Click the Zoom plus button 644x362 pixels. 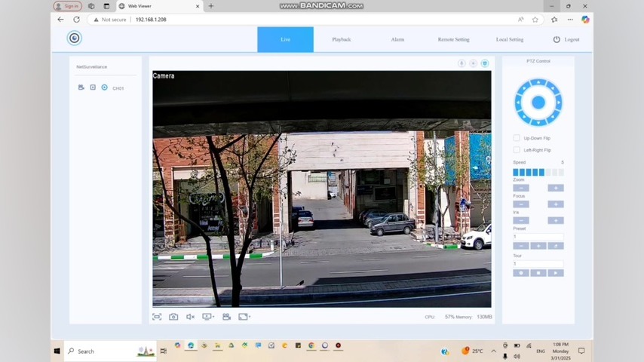(555, 188)
